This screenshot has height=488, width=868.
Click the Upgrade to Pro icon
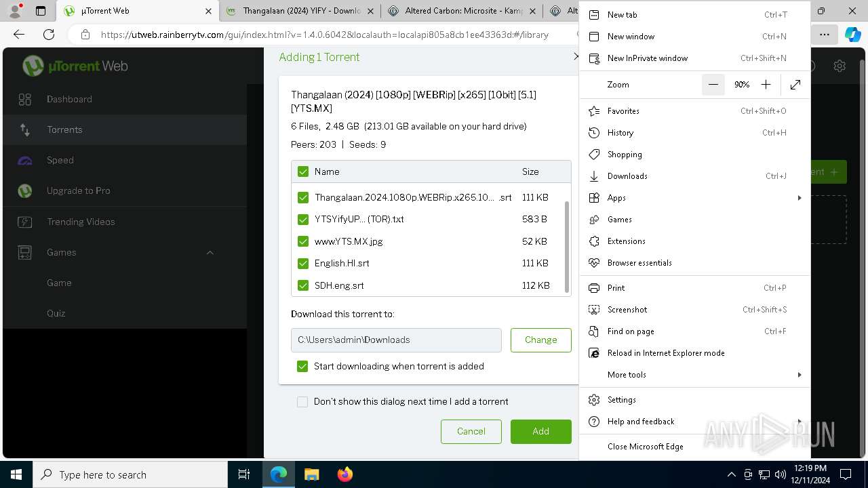click(25, 191)
